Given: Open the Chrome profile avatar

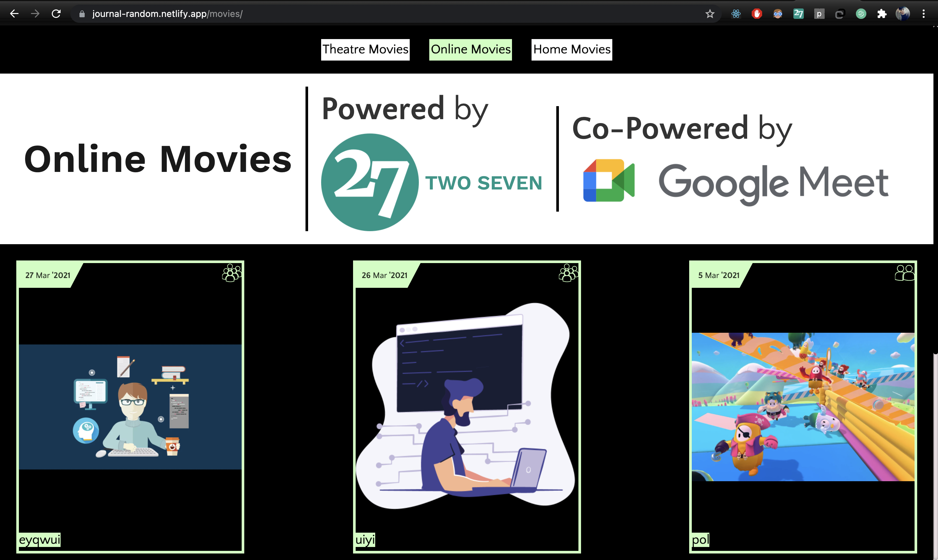Looking at the screenshot, I should pyautogui.click(x=902, y=14).
